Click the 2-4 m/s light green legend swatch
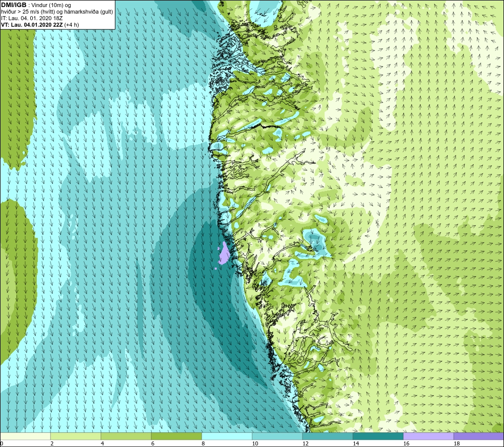This screenshot has width=504, height=447. [x=76, y=436]
